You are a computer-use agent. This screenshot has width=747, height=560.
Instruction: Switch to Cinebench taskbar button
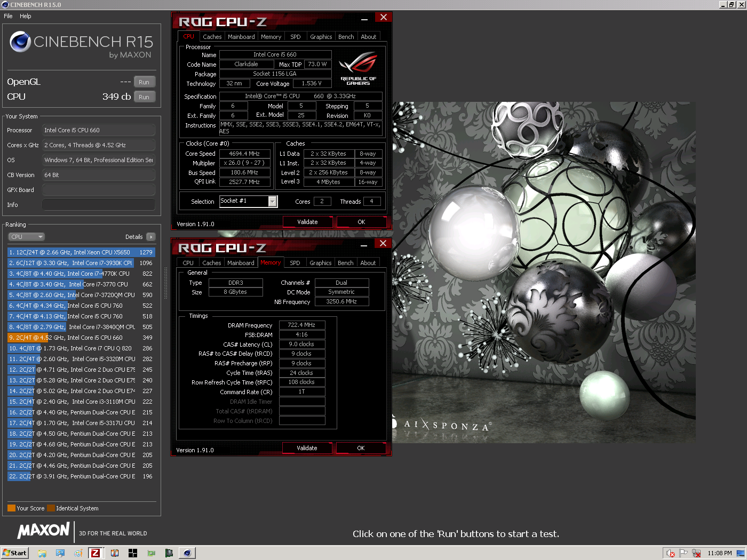point(187,553)
